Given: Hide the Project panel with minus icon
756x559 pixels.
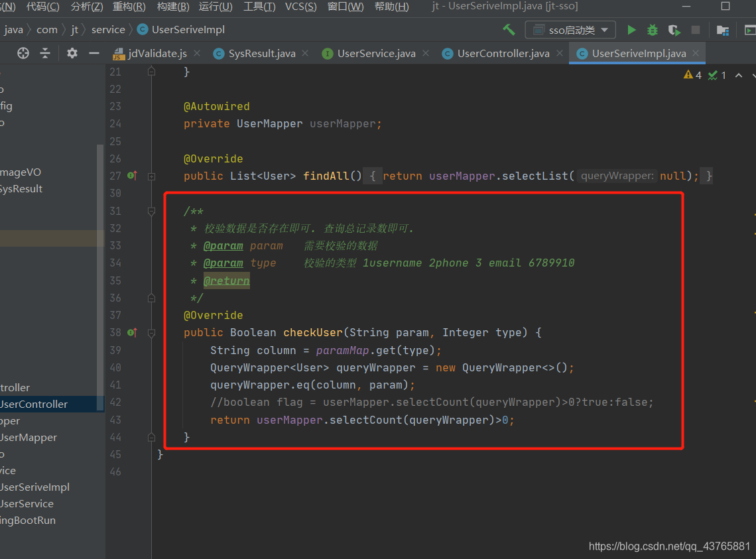Looking at the screenshot, I should point(94,53).
